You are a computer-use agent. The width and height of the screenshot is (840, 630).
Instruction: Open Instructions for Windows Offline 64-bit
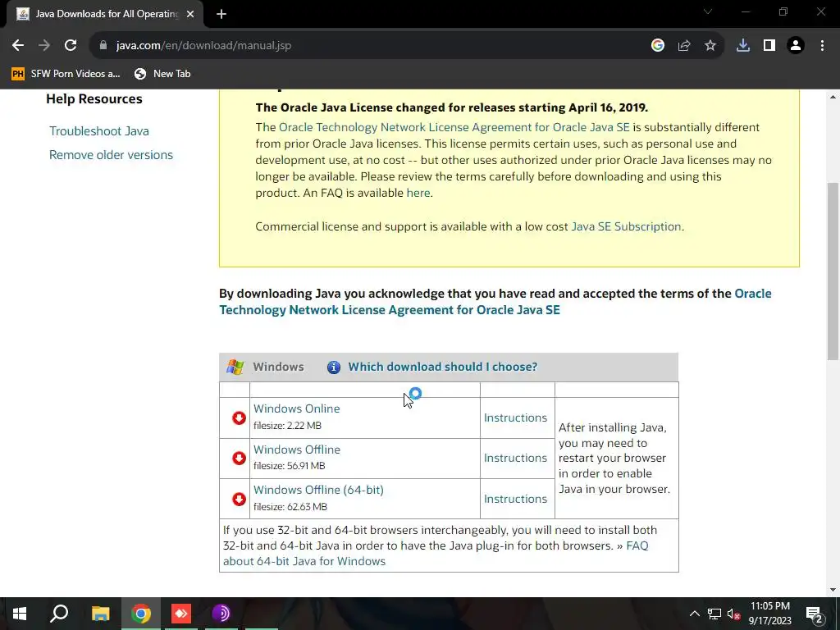(x=515, y=499)
